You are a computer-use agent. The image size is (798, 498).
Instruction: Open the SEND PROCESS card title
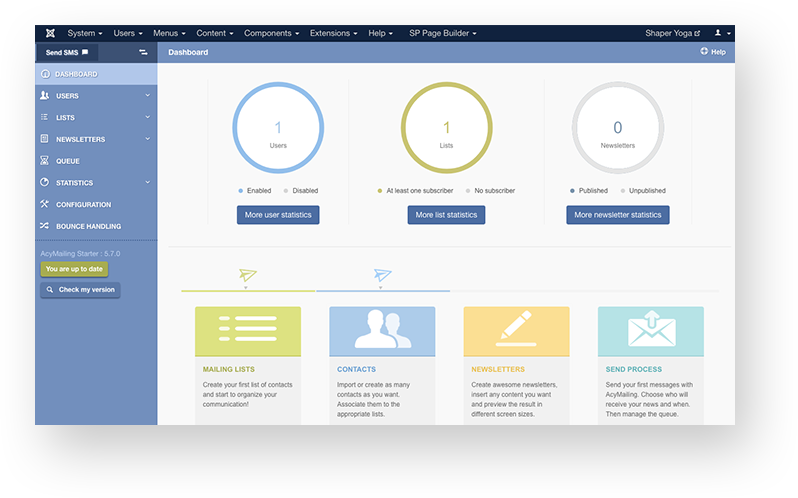(634, 369)
